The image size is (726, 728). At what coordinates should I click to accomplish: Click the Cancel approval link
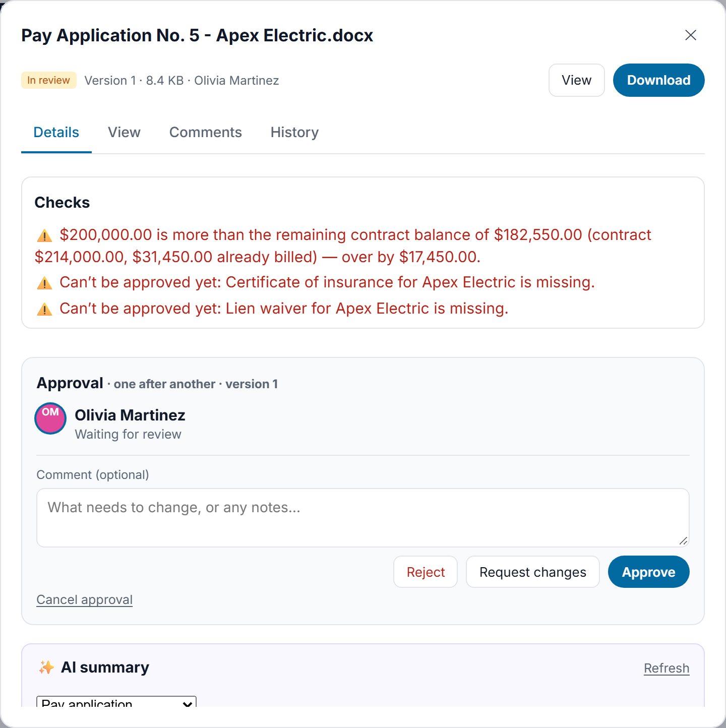click(x=85, y=599)
